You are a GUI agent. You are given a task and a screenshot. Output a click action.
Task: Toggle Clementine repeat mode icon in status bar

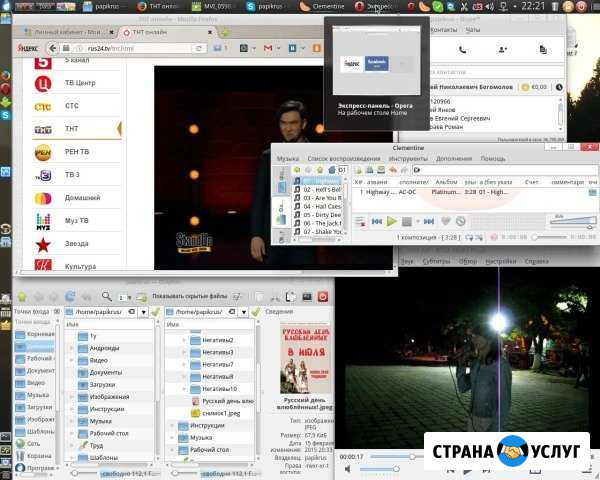pyautogui.click(x=468, y=238)
